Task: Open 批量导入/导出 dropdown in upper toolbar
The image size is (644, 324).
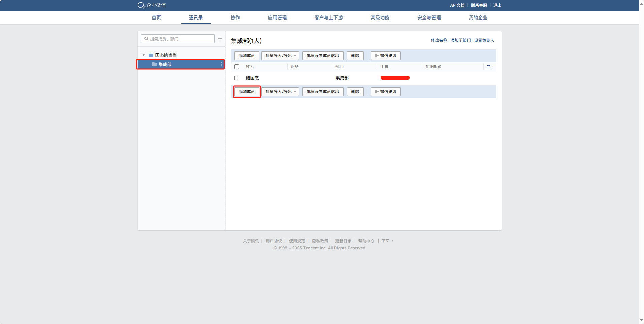Action: 280,56
